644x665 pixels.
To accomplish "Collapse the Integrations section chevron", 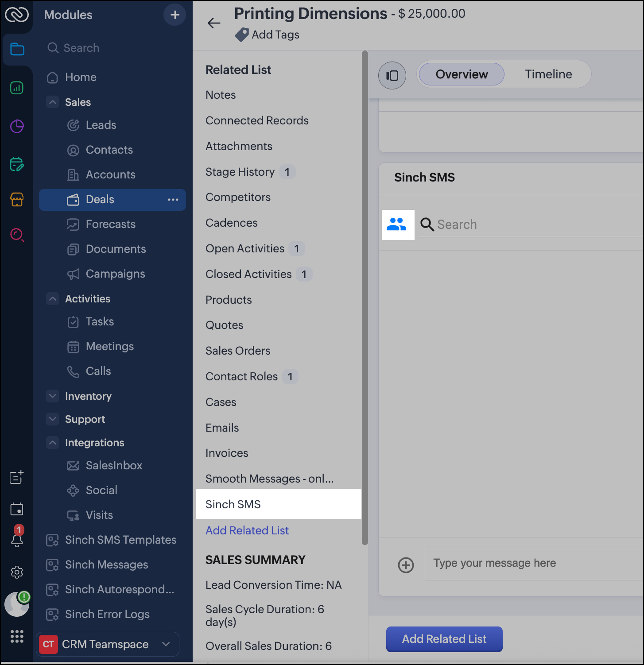I will pos(53,443).
